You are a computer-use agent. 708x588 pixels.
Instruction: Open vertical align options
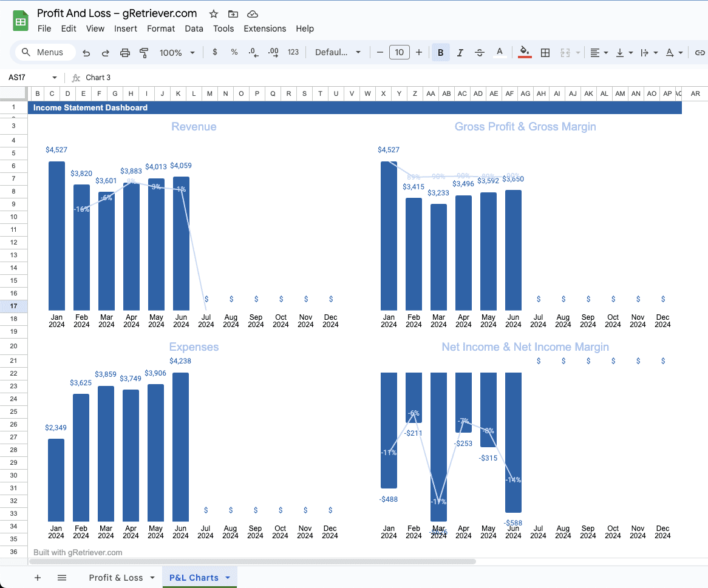(624, 53)
